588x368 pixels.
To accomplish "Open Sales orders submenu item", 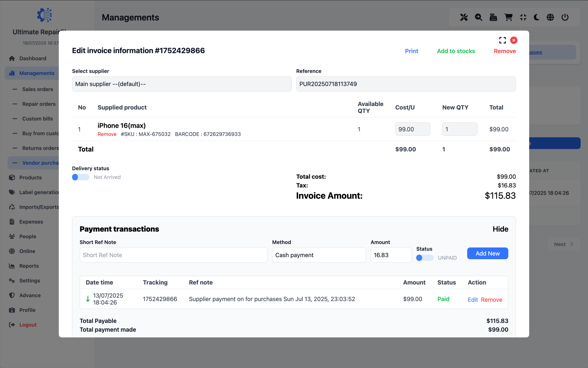I will (x=38, y=89).
